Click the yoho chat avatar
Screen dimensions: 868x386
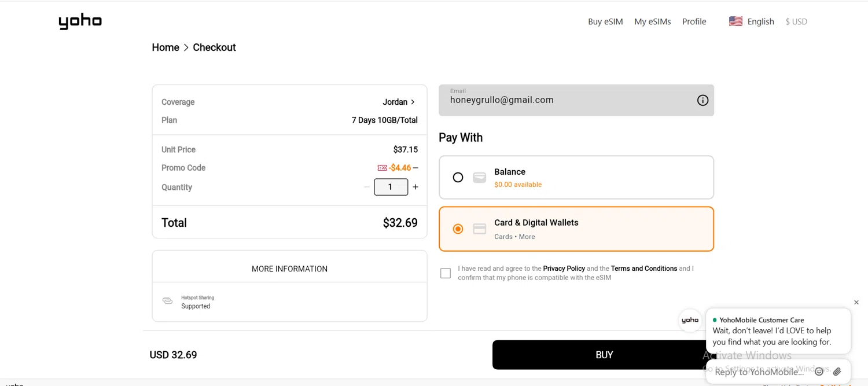click(690, 320)
